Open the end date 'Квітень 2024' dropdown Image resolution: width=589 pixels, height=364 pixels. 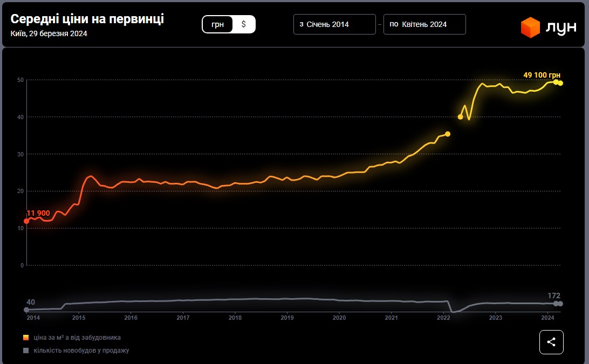click(x=424, y=24)
